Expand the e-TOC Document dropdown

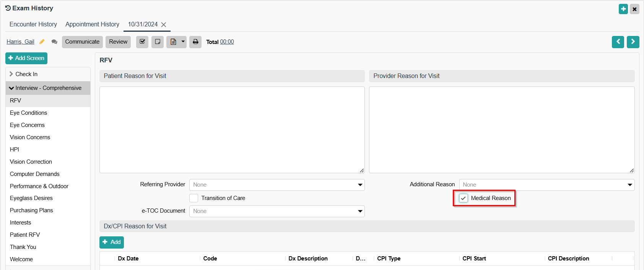277,211
